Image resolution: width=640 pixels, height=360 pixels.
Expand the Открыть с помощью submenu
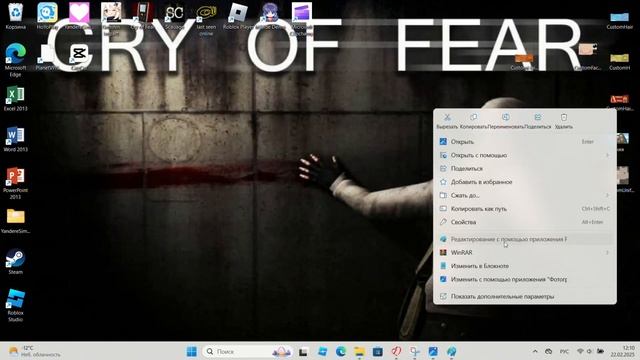[x=524, y=155]
